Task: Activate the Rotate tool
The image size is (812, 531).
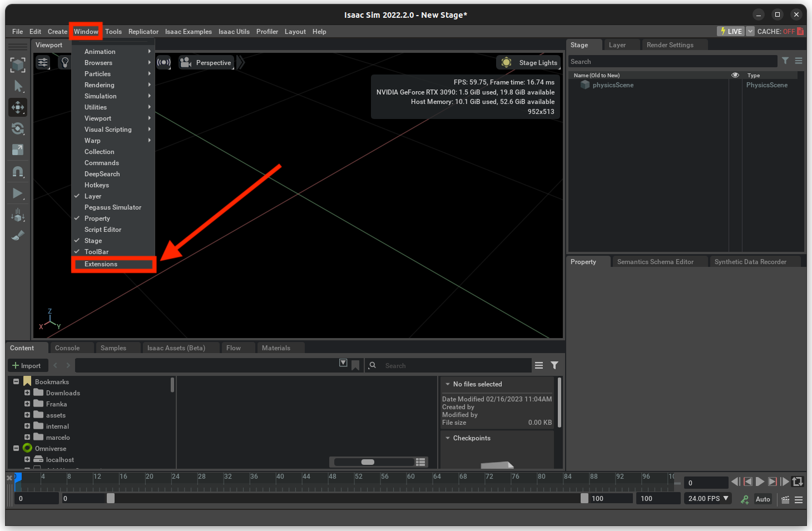Action: click(18, 128)
